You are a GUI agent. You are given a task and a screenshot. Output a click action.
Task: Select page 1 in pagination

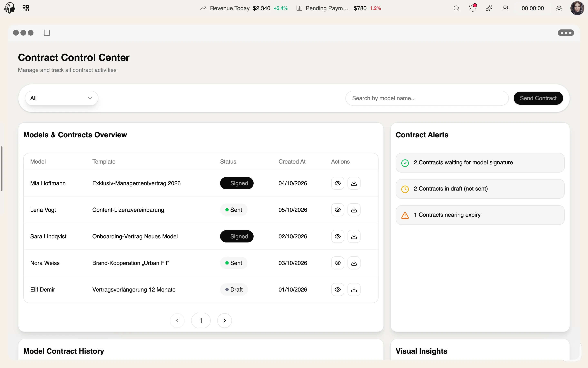coord(201,320)
